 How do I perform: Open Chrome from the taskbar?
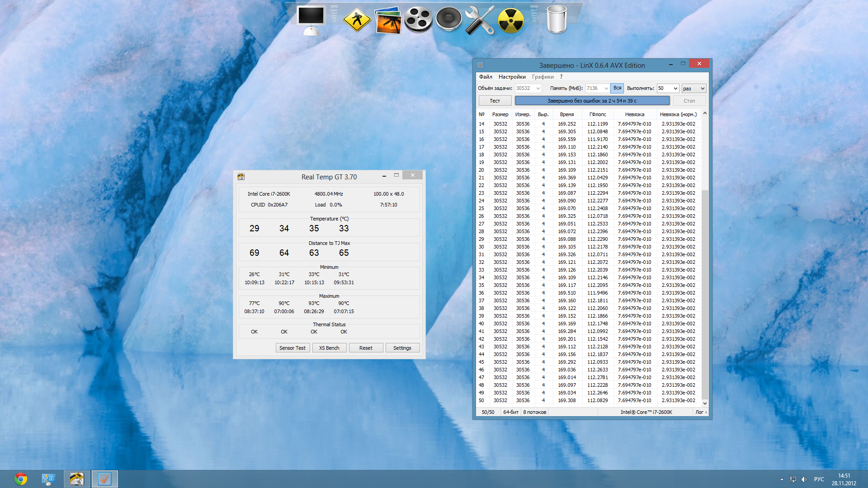21,479
